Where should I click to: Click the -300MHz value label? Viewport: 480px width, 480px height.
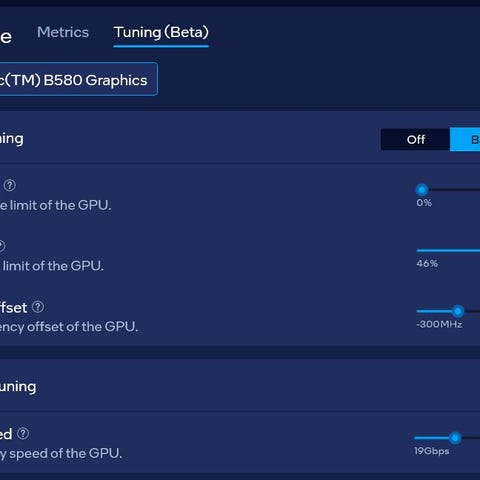(x=439, y=324)
